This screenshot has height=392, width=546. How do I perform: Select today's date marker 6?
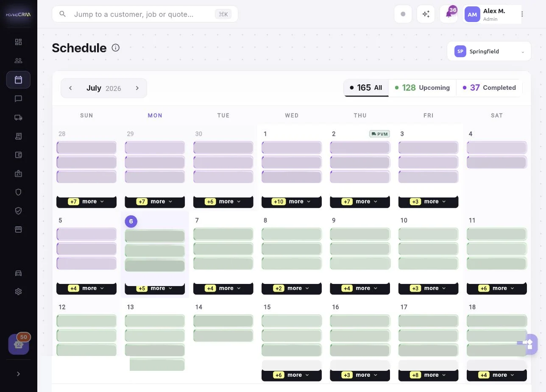(131, 221)
